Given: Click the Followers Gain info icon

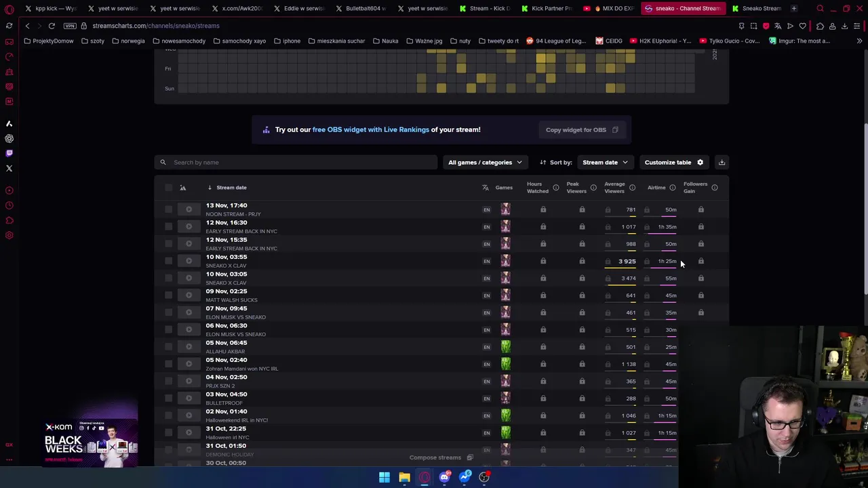Looking at the screenshot, I should 715,188.
